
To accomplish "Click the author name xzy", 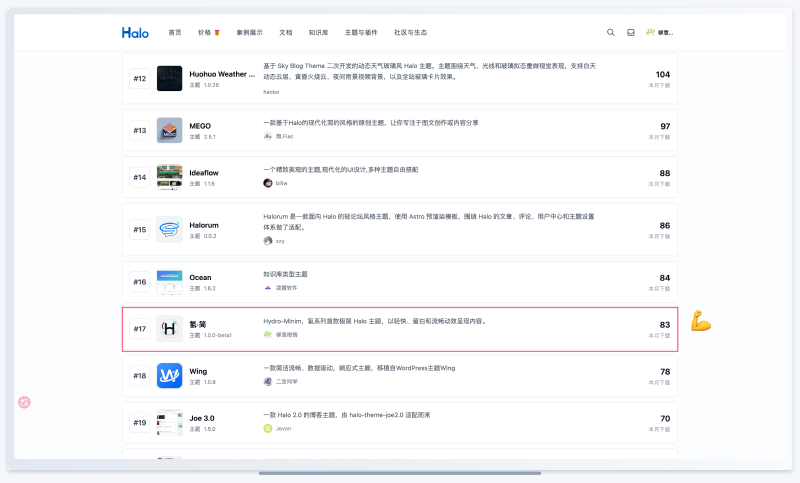I will (280, 241).
